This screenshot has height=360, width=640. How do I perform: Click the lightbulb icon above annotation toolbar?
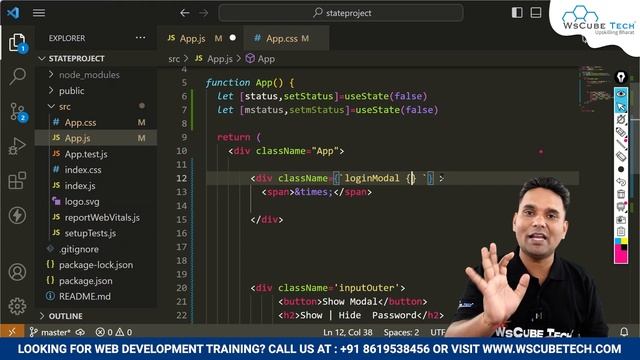[x=621, y=77]
